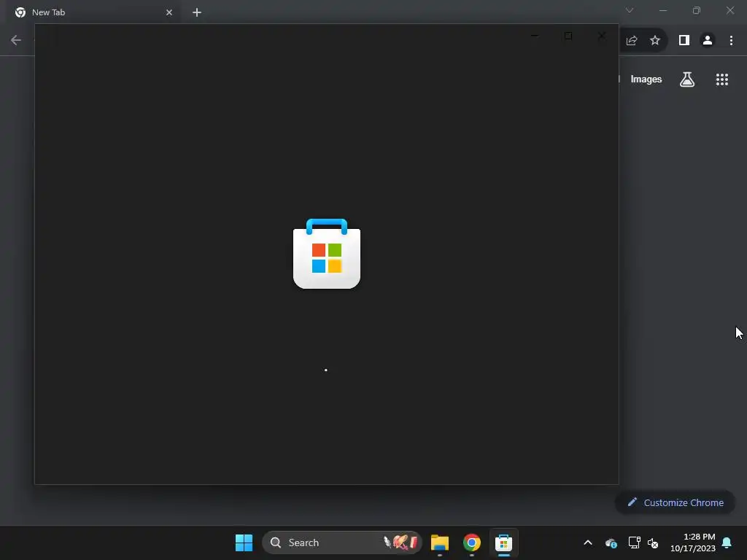747x560 pixels.
Task: Bookmark this page with star icon
Action: (x=655, y=41)
